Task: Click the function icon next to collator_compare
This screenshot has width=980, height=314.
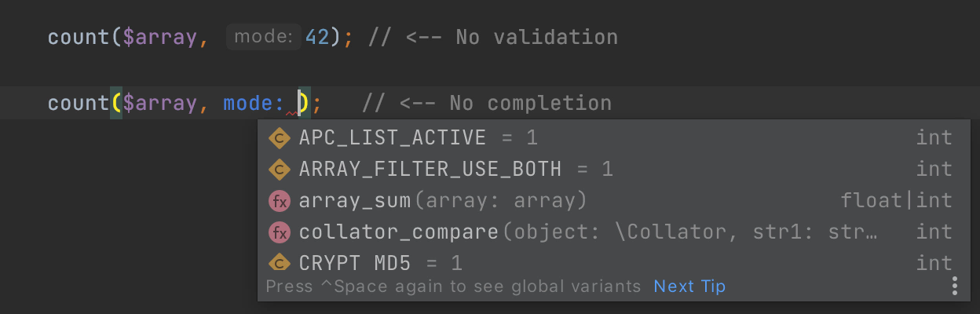Action: click(279, 232)
